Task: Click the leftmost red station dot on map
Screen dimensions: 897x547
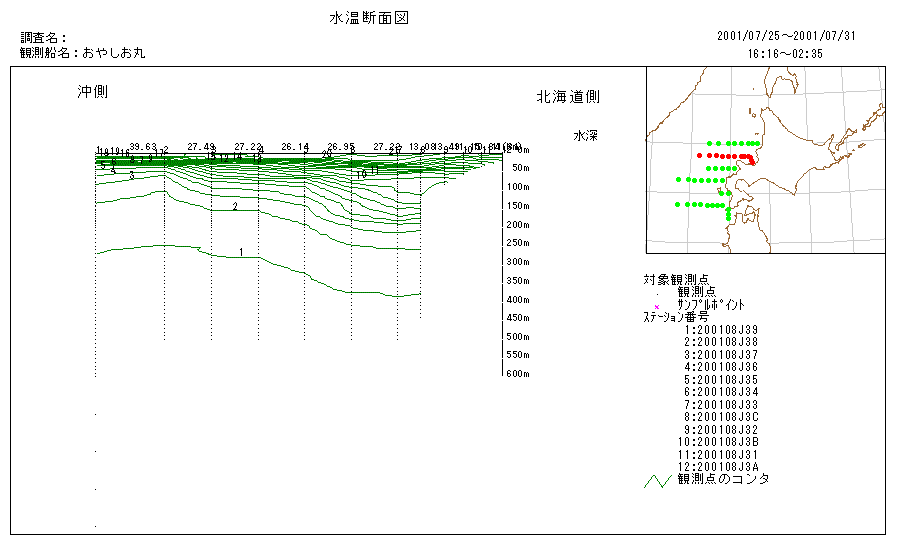Action: [x=699, y=156]
